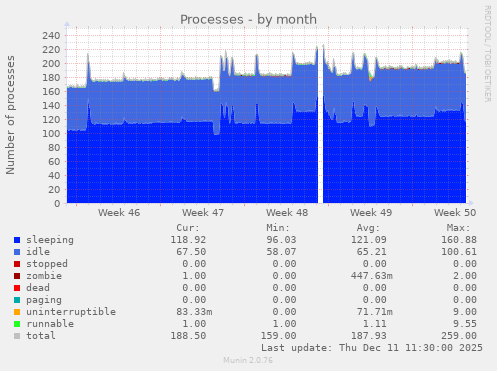This screenshot has height=371, width=497.
Task: Select the 'paging' legend label
Action: [x=44, y=300]
